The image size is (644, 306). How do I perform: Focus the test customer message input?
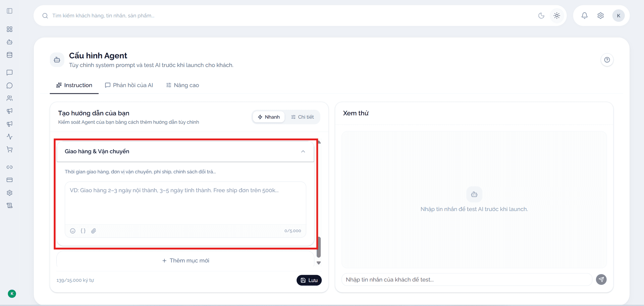(x=467, y=279)
